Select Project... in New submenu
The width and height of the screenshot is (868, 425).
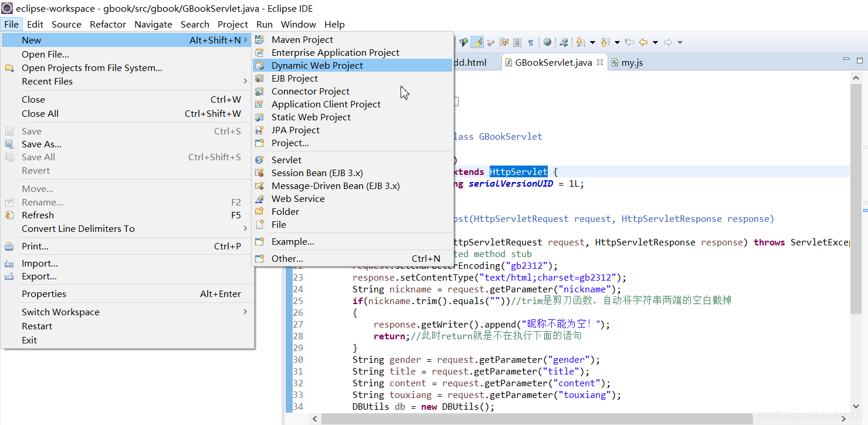coord(352,143)
